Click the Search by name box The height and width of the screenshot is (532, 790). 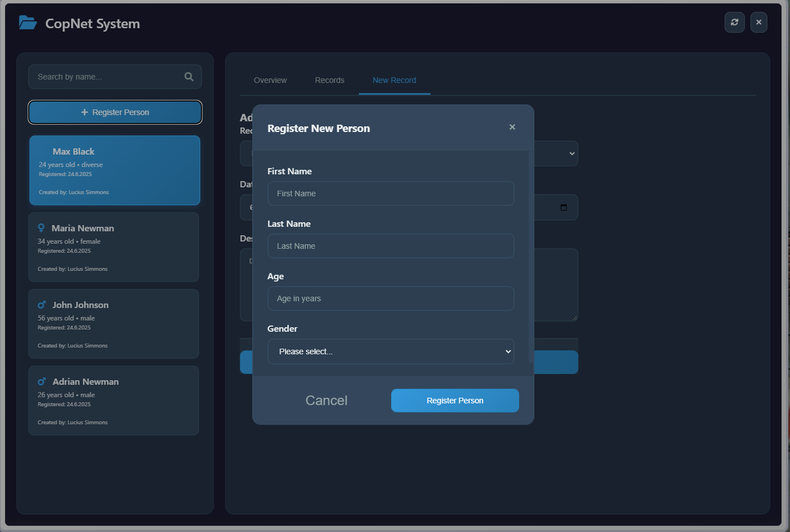pos(115,77)
